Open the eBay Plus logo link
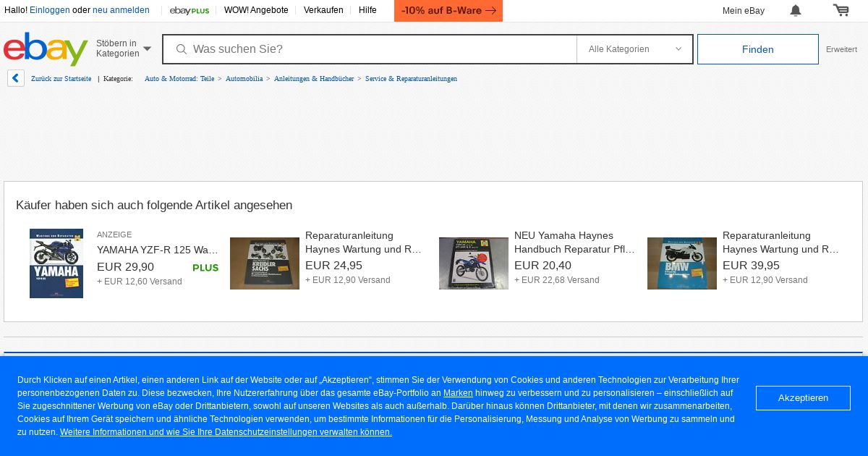This screenshot has height=456, width=868. [x=190, y=10]
